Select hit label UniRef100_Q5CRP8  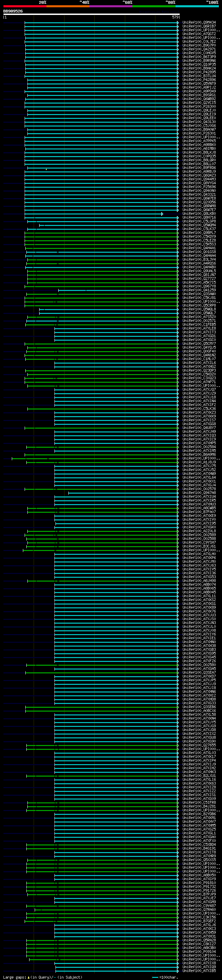coord(199,305)
